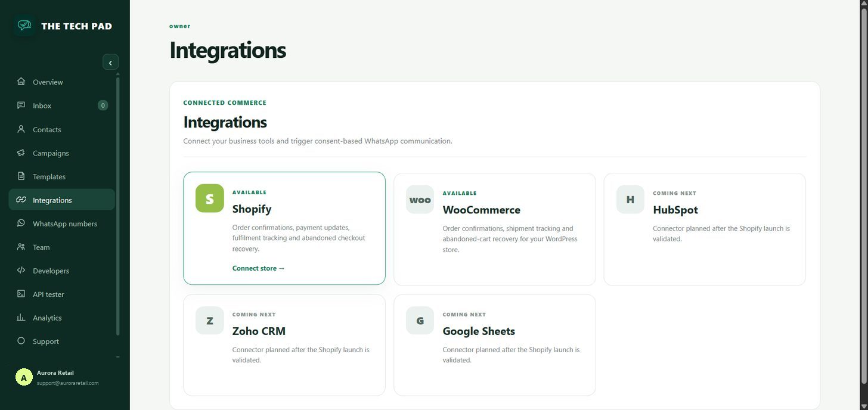
Task: Click the Team people icon
Action: point(21,247)
